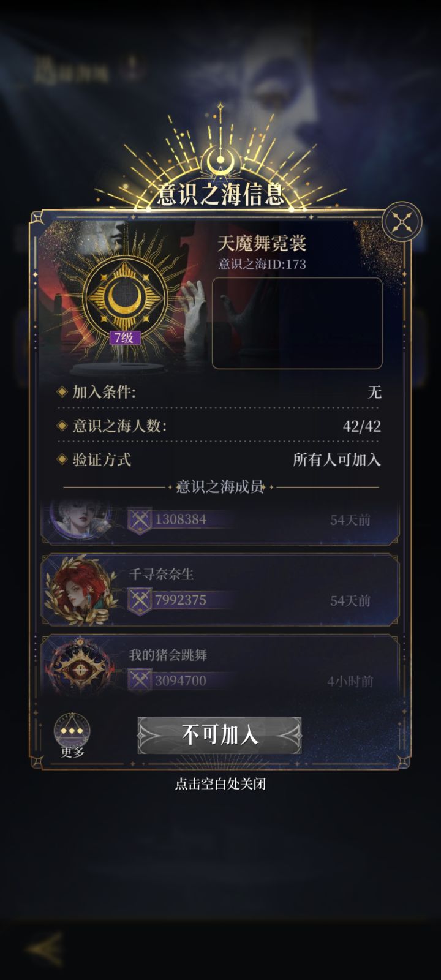441x980 pixels.
Task: Tap the power icon beside 3094700
Action: 139,680
